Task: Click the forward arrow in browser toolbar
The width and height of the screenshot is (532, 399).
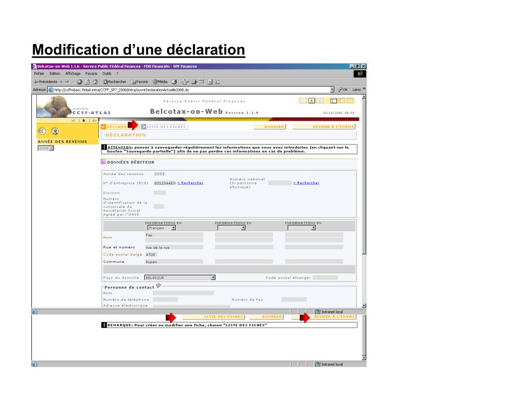Action: tap(67, 82)
